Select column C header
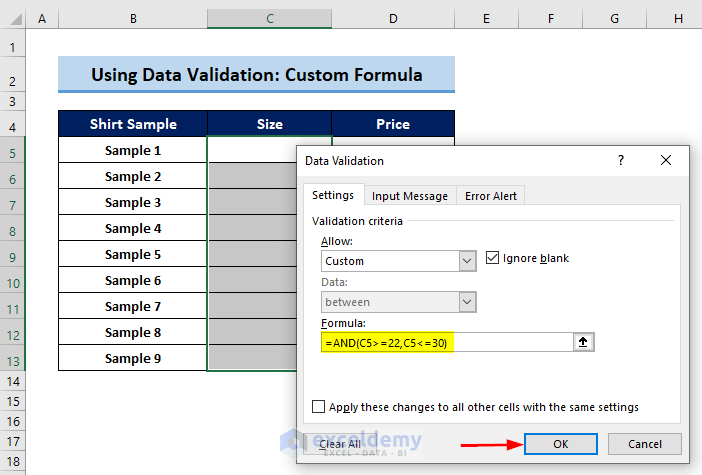The image size is (702, 475). coord(269,19)
